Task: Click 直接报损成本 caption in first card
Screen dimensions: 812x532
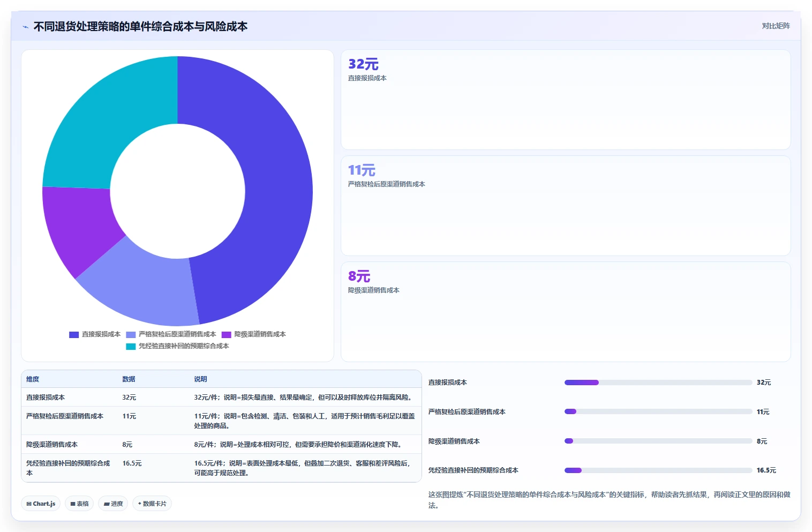Action: pyautogui.click(x=367, y=78)
